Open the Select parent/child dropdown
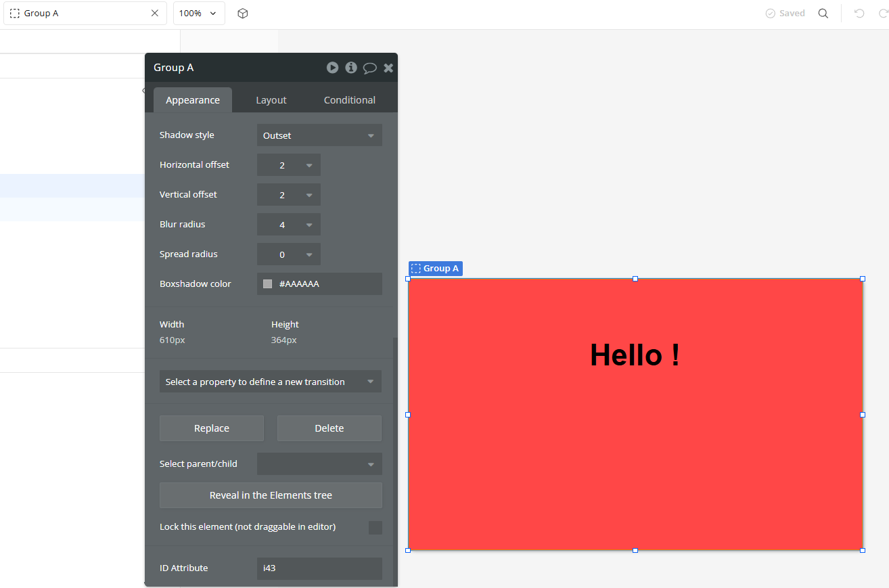 click(x=319, y=463)
